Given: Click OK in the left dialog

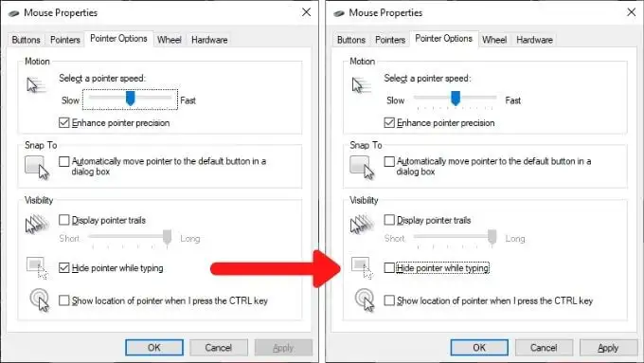Looking at the screenshot, I should click(154, 348).
